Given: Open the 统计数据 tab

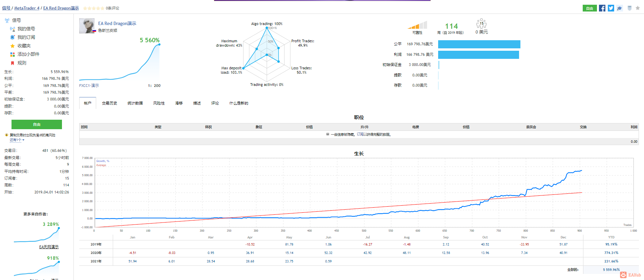Looking at the screenshot, I should tap(135, 103).
